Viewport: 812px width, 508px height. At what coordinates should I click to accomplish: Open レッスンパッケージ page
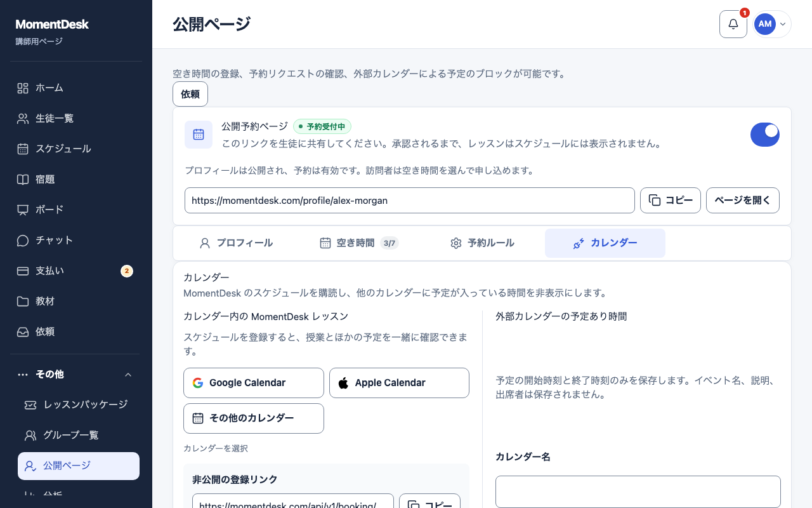point(79,404)
